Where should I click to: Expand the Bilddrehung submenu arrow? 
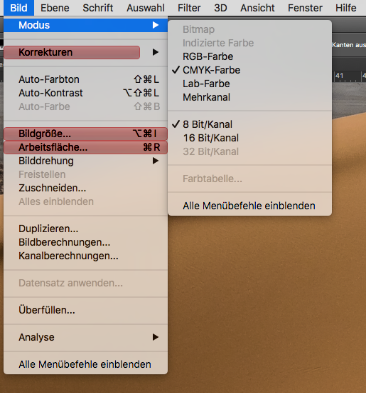click(x=155, y=161)
